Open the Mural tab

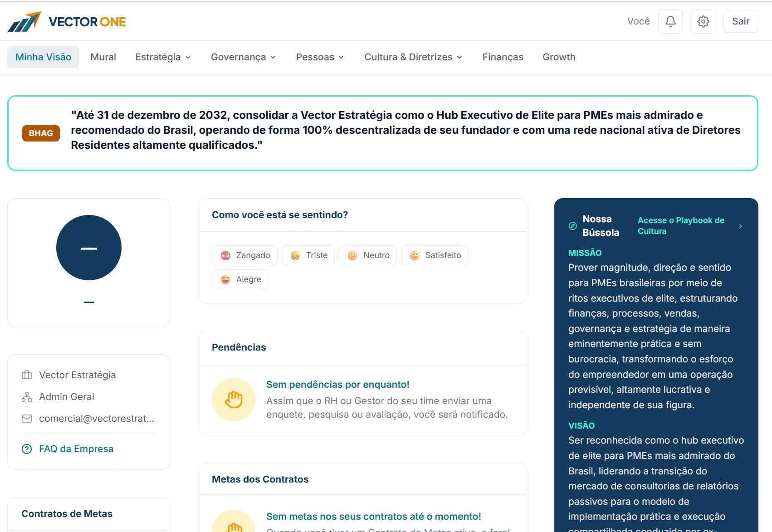click(103, 57)
